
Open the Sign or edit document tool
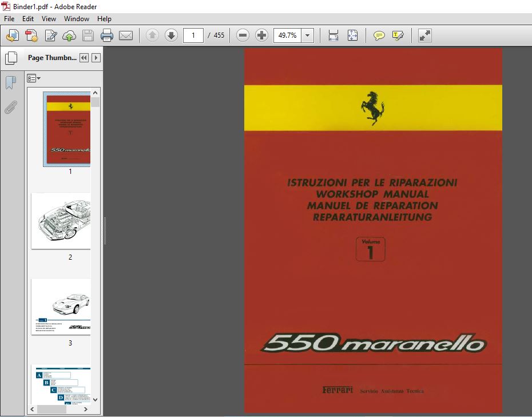click(x=50, y=35)
